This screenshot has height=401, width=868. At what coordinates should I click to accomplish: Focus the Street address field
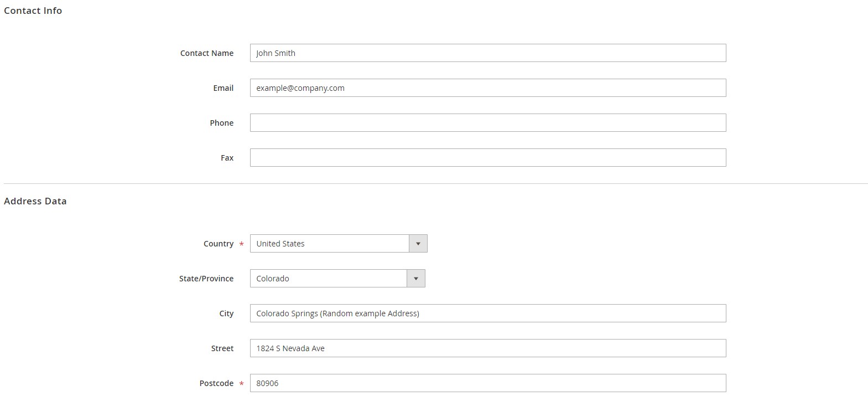[x=487, y=348]
